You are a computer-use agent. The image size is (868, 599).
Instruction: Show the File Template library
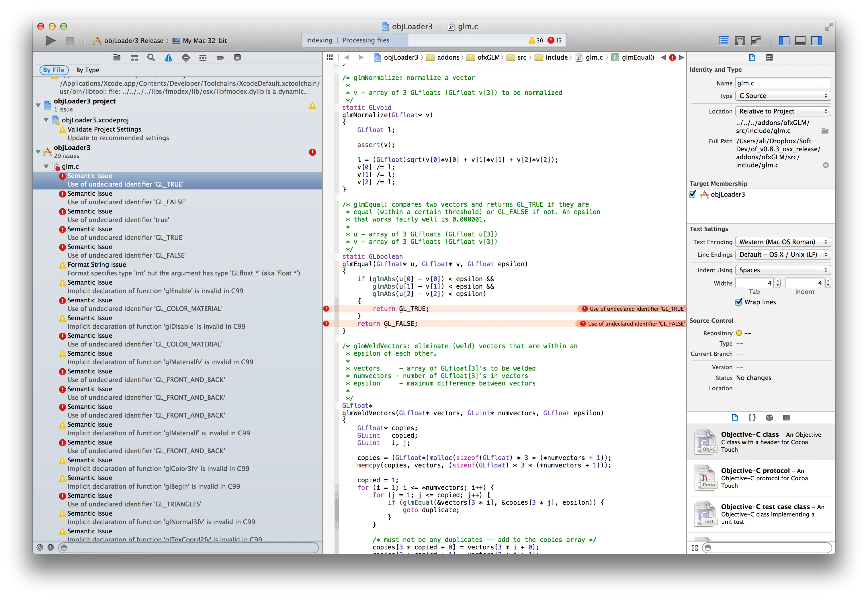point(735,418)
